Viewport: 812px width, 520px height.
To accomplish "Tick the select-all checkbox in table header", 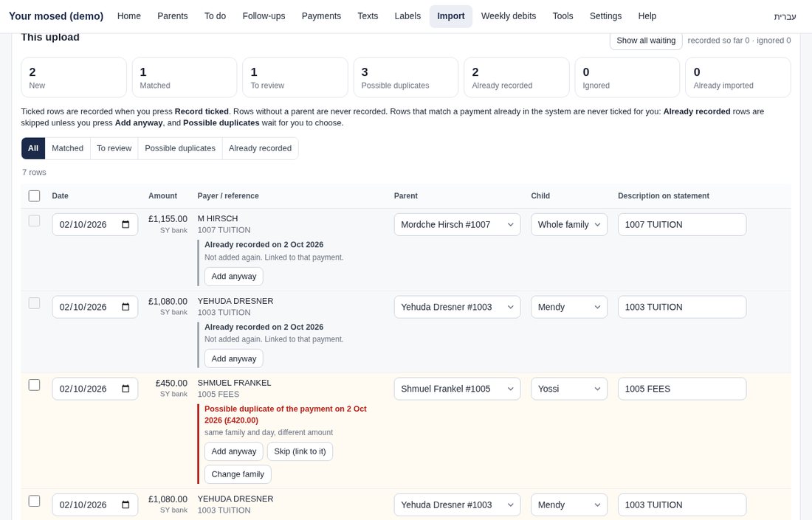I will 34,195.
